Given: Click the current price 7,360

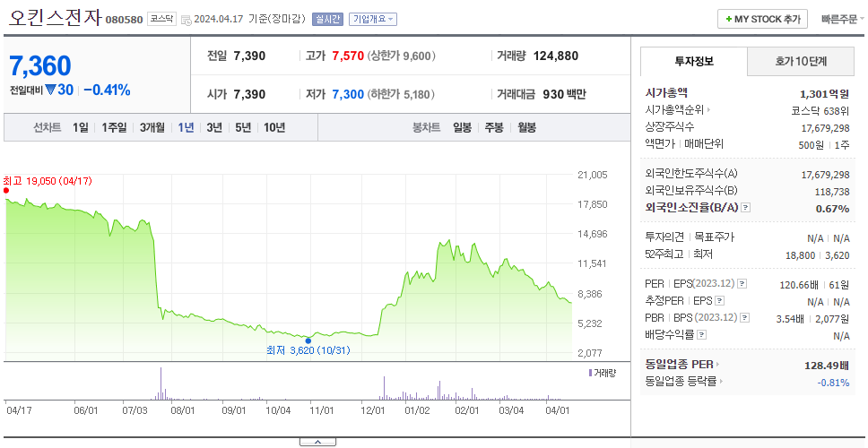Looking at the screenshot, I should coord(40,65).
